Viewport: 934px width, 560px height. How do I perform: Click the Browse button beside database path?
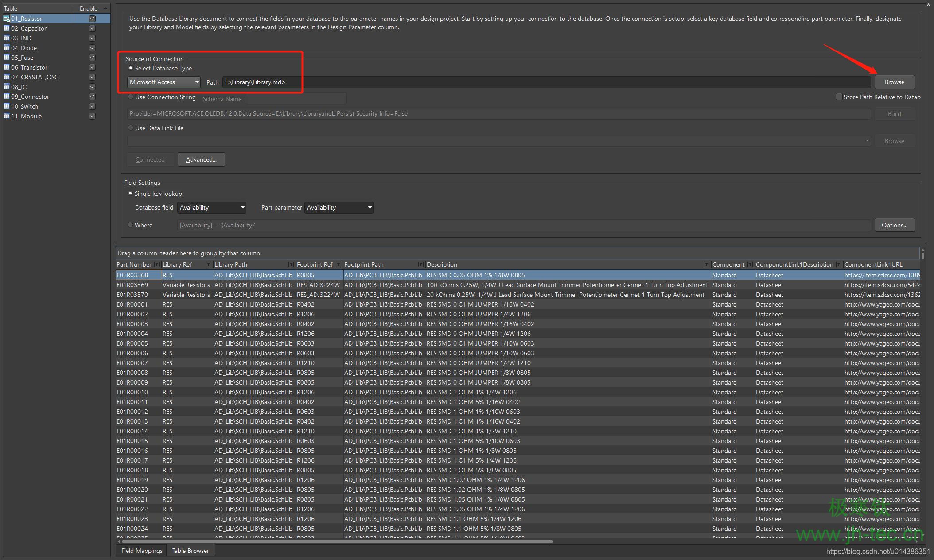point(894,82)
